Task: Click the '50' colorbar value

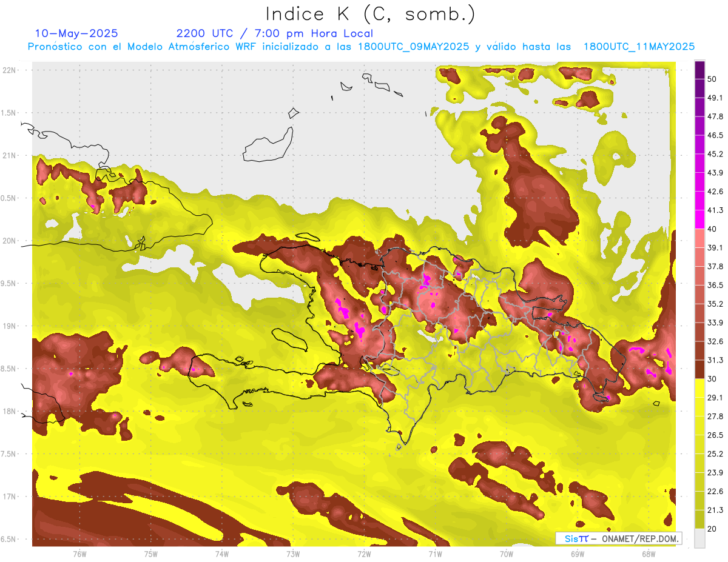Action: (712, 79)
